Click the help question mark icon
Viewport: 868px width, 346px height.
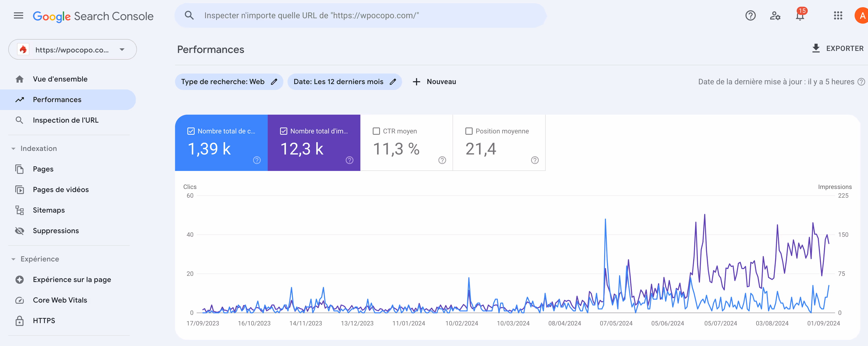point(750,15)
